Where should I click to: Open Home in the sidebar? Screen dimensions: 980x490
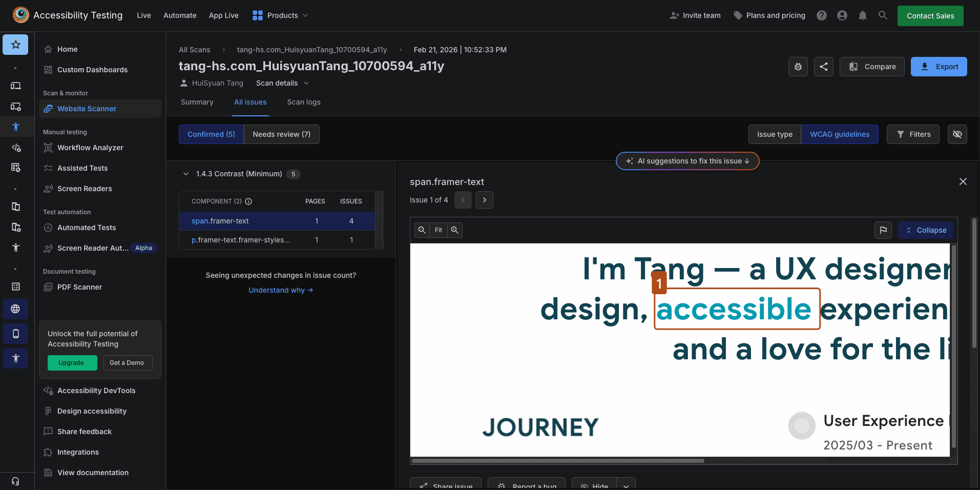coord(100,49)
